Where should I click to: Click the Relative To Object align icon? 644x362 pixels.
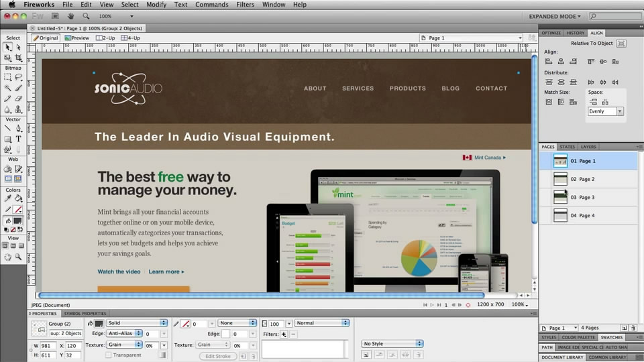tap(621, 43)
